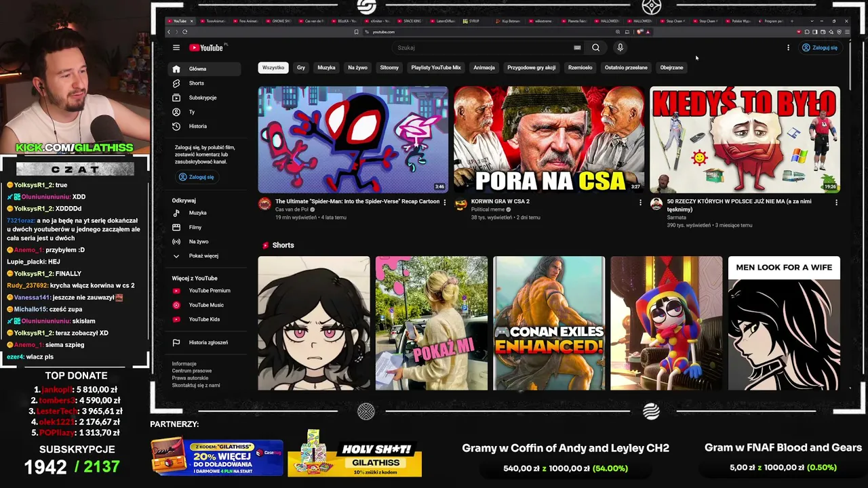Open options menu for Spider-Verse Recap video
Viewport: 868px width, 488px height.
click(445, 202)
